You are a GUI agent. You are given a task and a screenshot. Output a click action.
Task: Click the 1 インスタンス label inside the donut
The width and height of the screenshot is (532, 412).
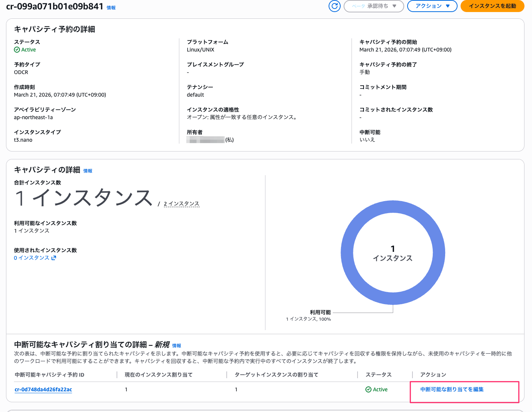pos(393,253)
